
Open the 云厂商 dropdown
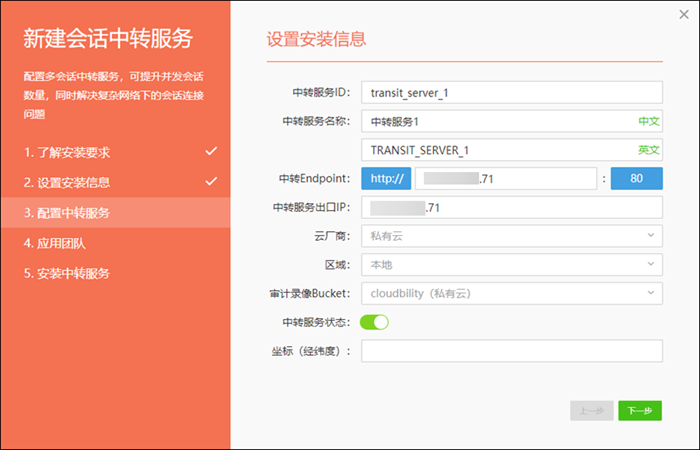[512, 236]
